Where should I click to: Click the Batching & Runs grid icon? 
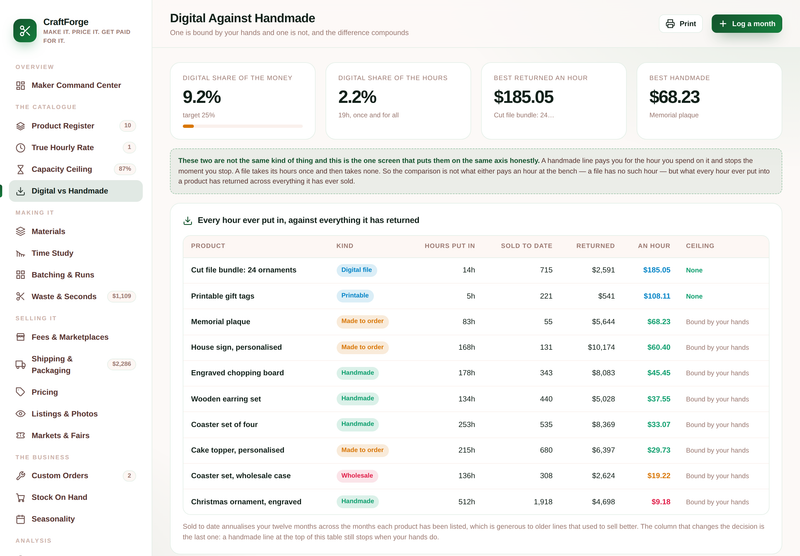point(20,275)
